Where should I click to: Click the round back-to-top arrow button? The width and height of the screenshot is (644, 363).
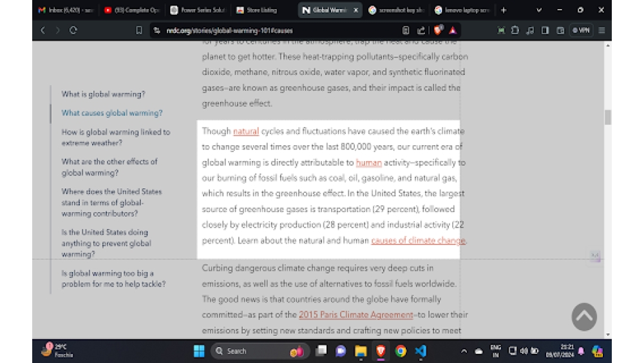pos(584,317)
